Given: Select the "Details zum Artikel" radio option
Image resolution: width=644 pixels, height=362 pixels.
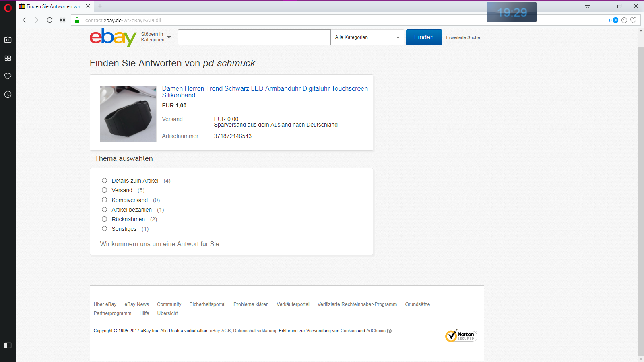Looking at the screenshot, I should [104, 181].
